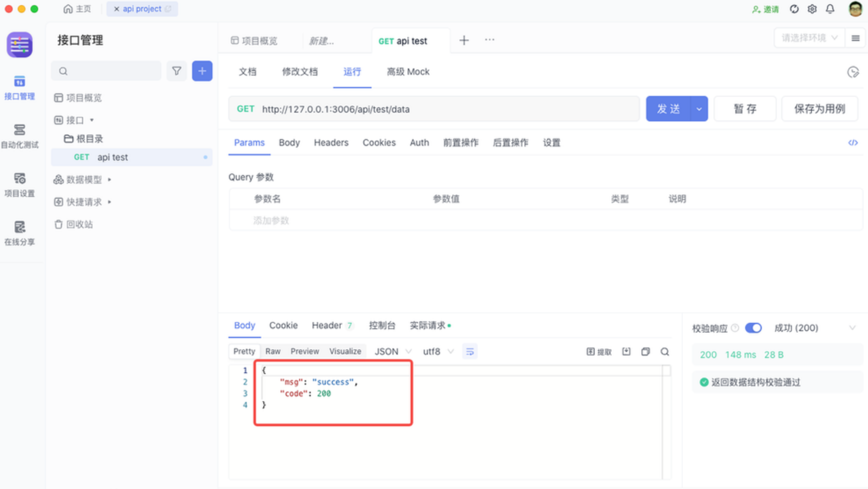
Task: Open the 主页 home tab
Action: click(77, 9)
